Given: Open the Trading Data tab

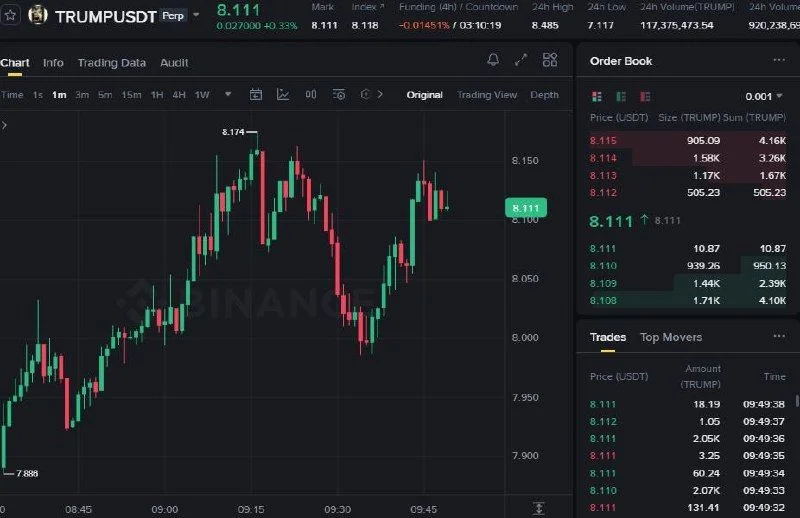Looking at the screenshot, I should tap(112, 63).
